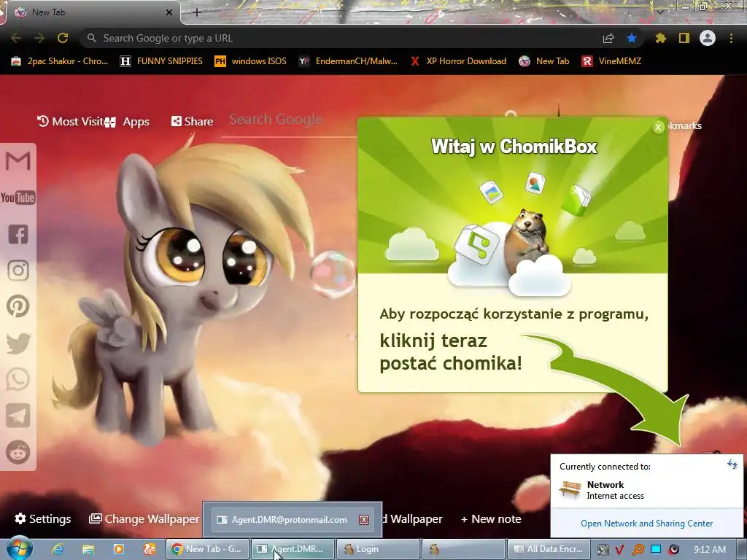Open New Tab bookmark in bookmarks bar
This screenshot has width=747, height=560.
pos(544,61)
